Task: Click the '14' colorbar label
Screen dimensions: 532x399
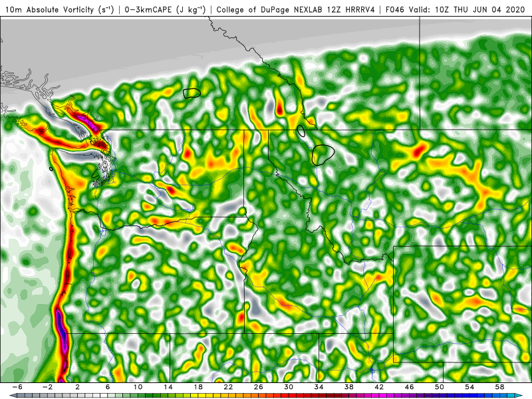Action: [168, 387]
